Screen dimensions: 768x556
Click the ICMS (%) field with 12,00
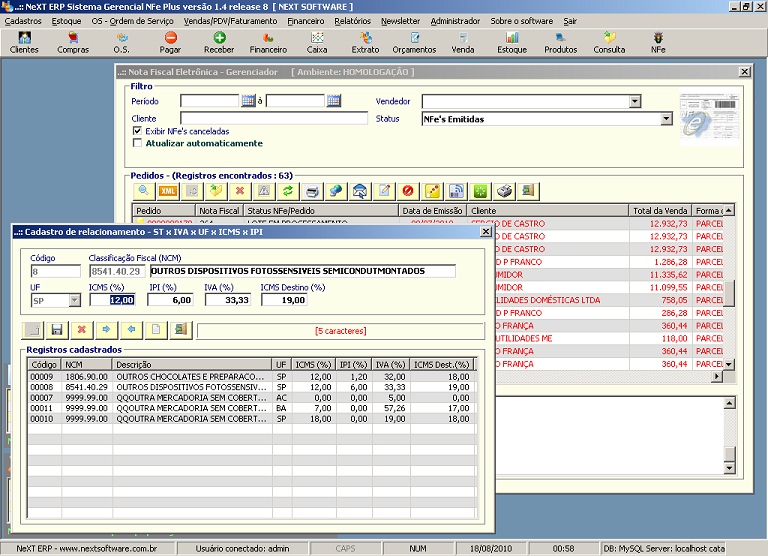pyautogui.click(x=112, y=300)
